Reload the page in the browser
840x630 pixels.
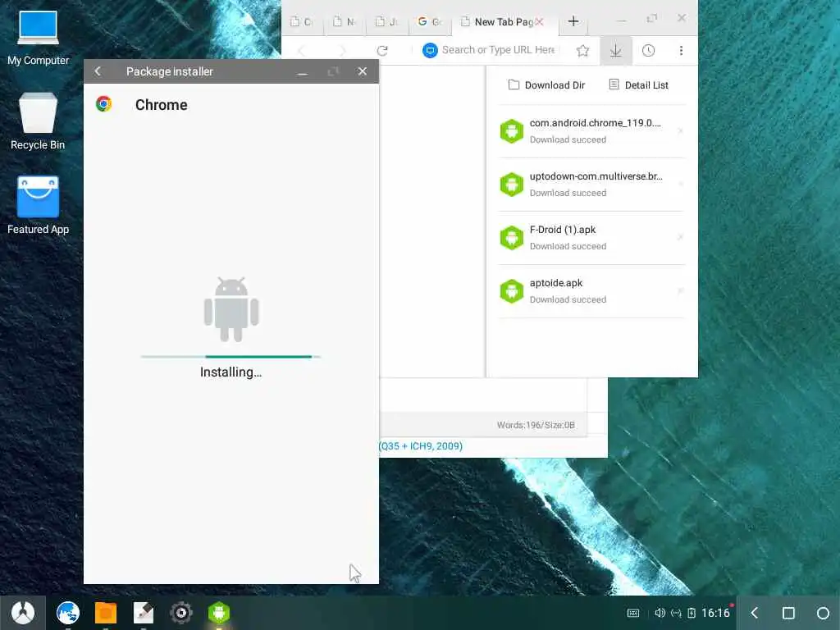pyautogui.click(x=382, y=50)
